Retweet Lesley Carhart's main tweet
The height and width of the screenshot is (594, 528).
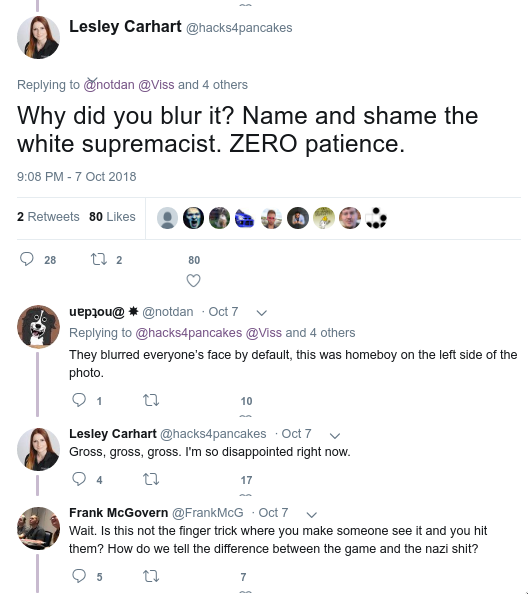click(x=98, y=259)
